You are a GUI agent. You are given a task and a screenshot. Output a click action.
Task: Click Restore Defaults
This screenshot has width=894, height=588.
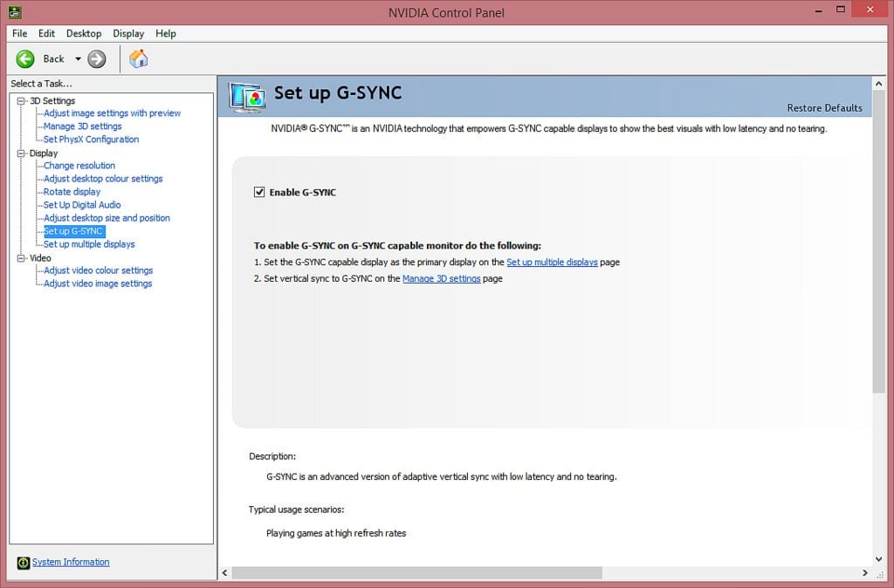[x=824, y=107]
